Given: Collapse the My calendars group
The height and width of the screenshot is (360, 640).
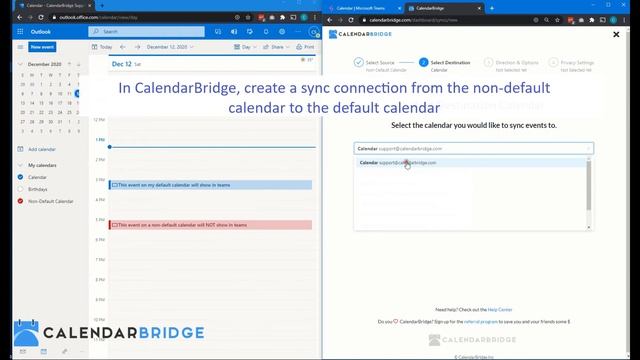Looking at the screenshot, I should click(x=20, y=165).
